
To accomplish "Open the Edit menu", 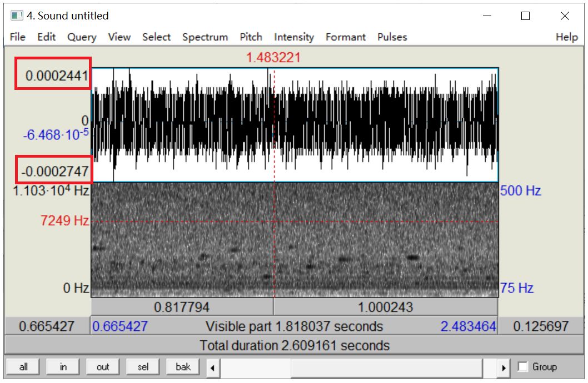I will coord(47,37).
